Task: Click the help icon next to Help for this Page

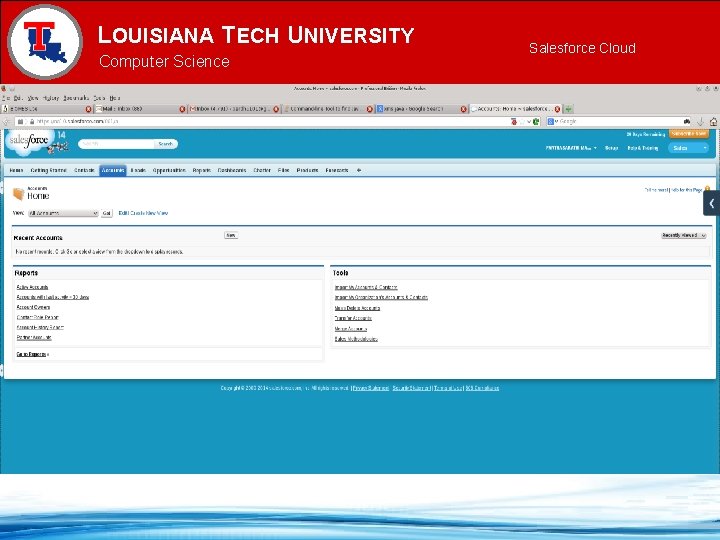Action: pos(707,189)
